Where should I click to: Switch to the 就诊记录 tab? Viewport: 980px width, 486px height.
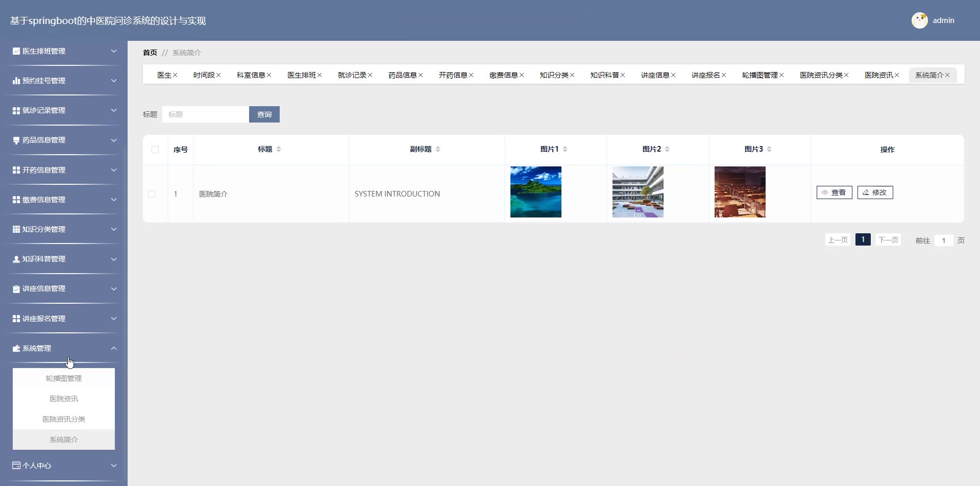tap(352, 75)
